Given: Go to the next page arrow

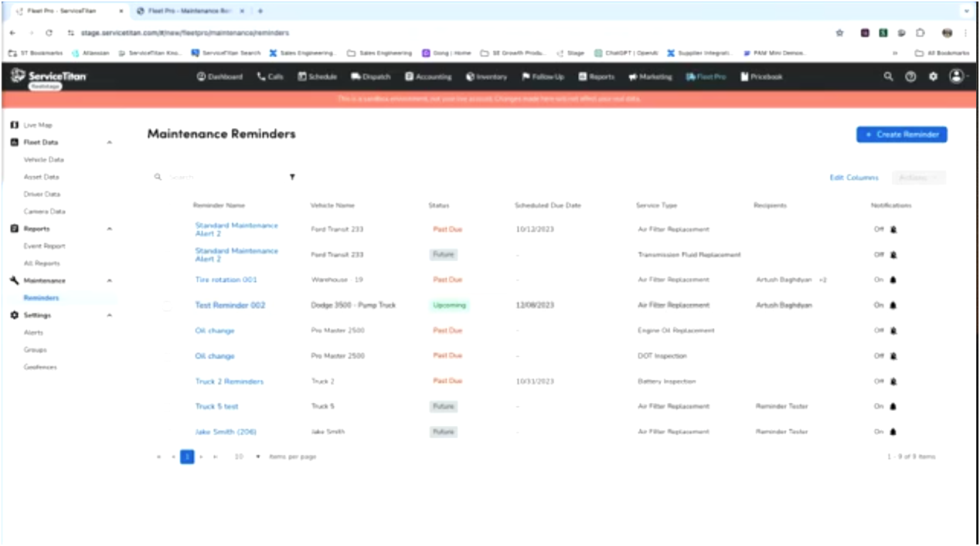Looking at the screenshot, I should pyautogui.click(x=202, y=457).
